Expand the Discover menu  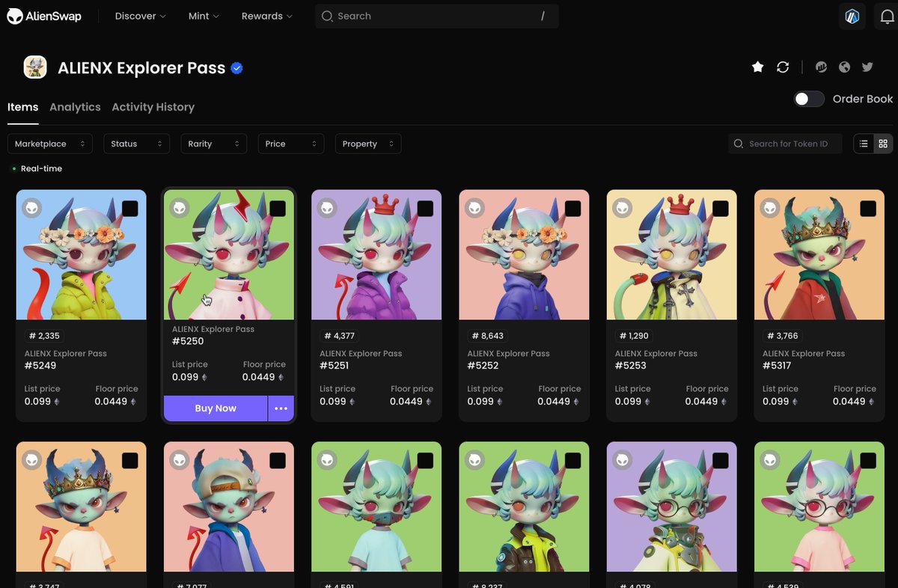(141, 16)
